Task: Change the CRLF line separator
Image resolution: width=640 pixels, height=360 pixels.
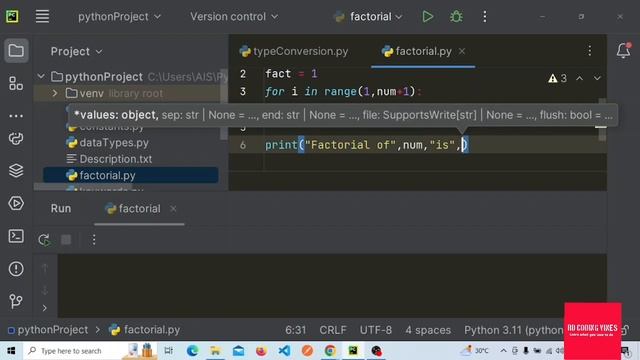Action: pyautogui.click(x=333, y=330)
